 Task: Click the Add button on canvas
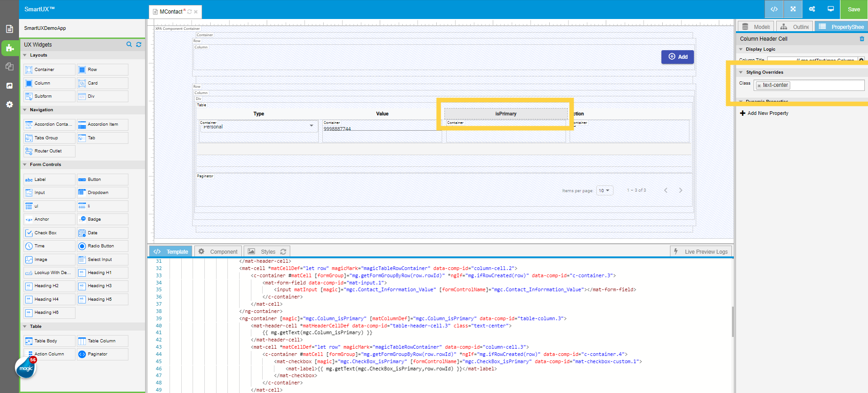[677, 57]
